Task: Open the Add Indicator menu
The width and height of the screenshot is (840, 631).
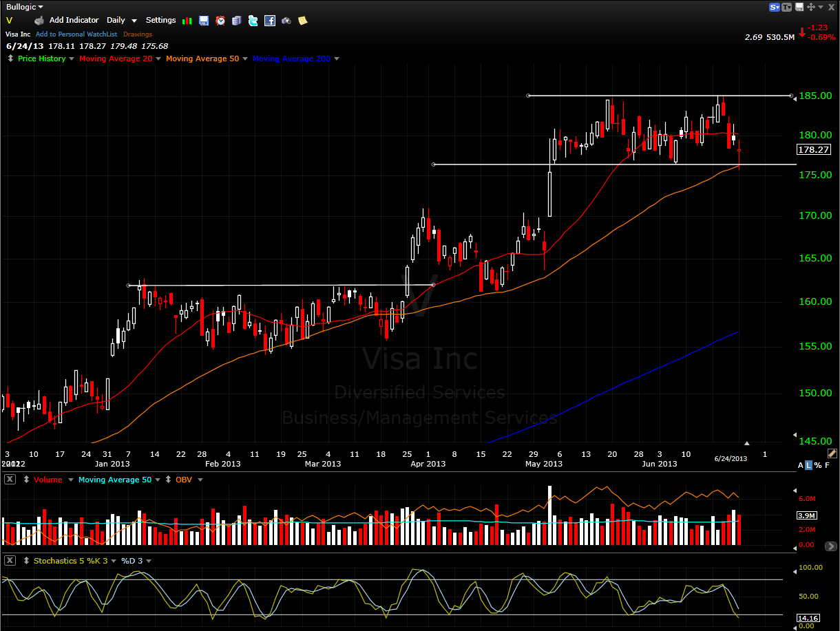Action: 74,21
